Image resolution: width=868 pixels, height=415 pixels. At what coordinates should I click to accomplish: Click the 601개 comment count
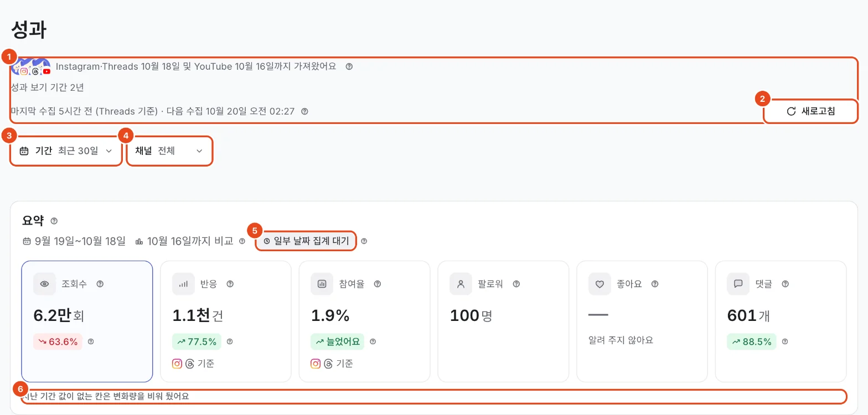point(748,315)
